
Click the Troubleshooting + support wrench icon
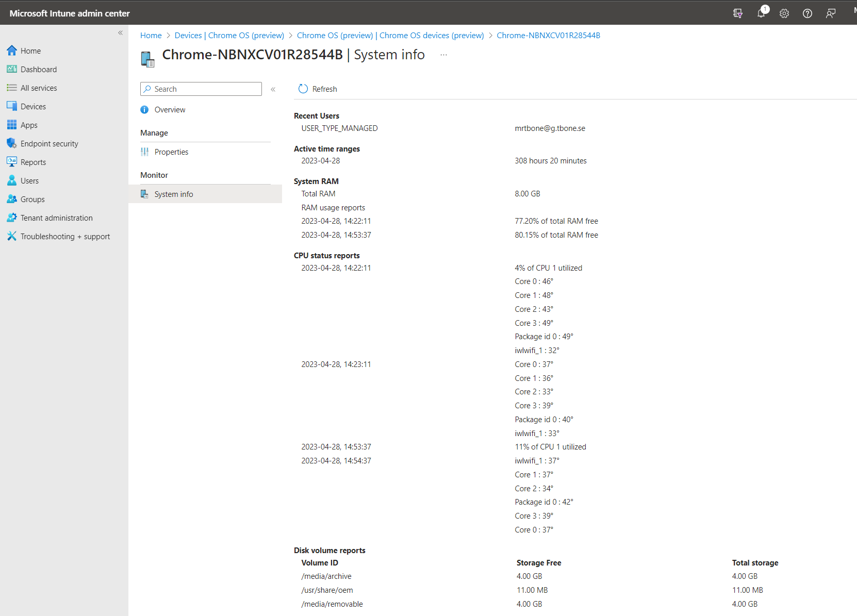[x=11, y=236]
